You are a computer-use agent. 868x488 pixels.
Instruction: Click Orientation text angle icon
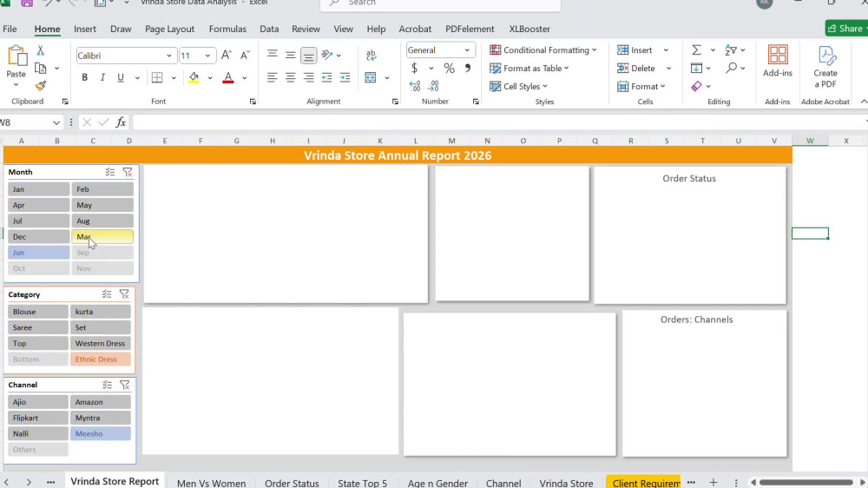click(x=327, y=55)
